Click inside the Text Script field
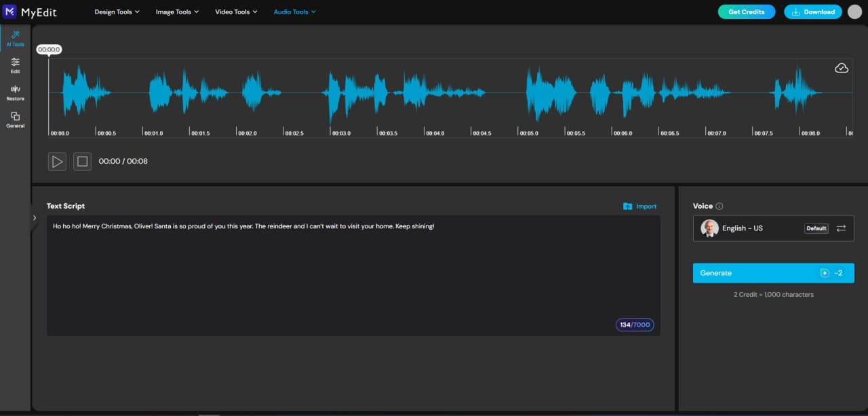This screenshot has height=416, width=868. (353, 278)
